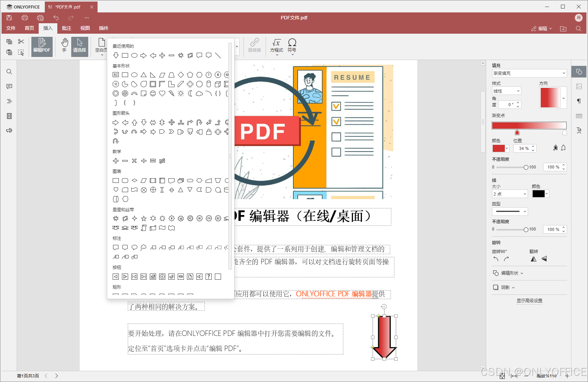
Task: Click the Print icon
Action: coord(25,18)
